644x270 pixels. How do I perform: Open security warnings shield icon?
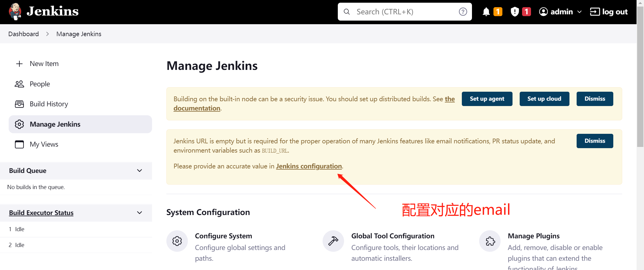pos(515,12)
